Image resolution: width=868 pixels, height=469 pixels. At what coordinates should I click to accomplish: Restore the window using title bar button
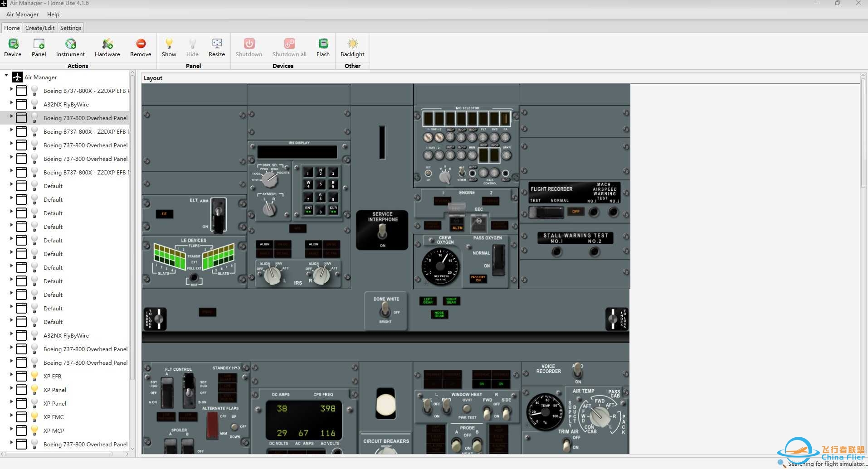[837, 3]
